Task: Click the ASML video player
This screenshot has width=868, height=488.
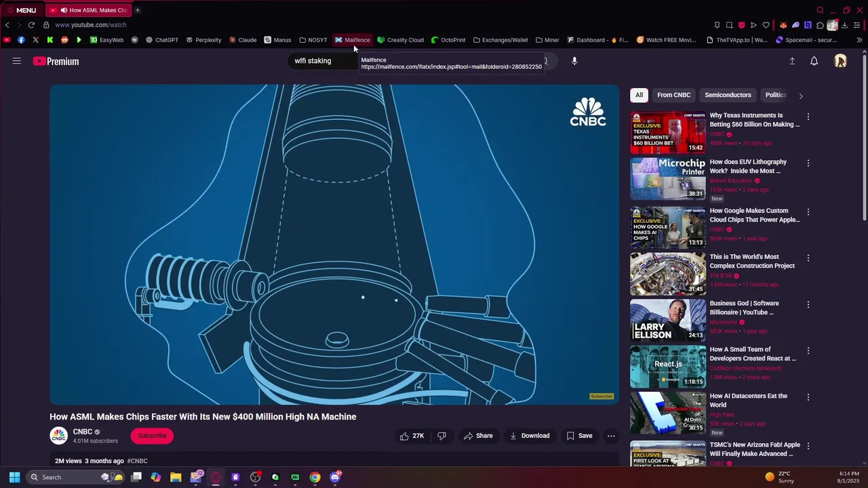Action: click(334, 245)
